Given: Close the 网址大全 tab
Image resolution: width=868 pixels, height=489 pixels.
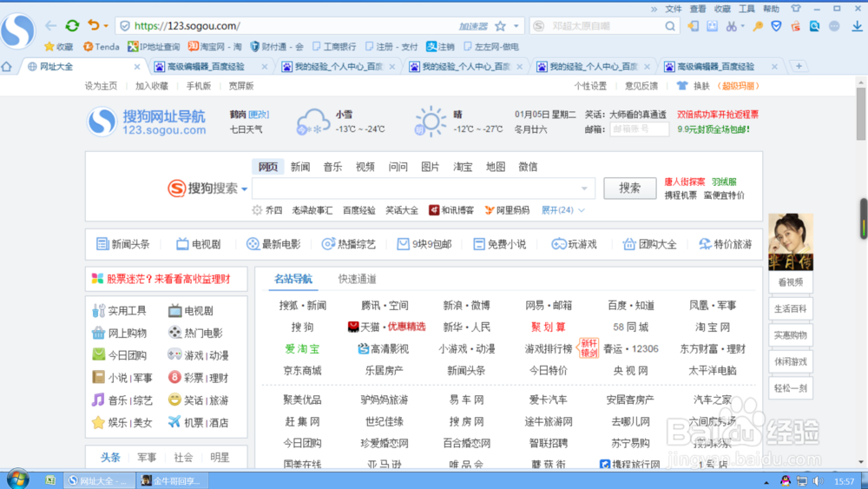Looking at the screenshot, I should tap(137, 67).
